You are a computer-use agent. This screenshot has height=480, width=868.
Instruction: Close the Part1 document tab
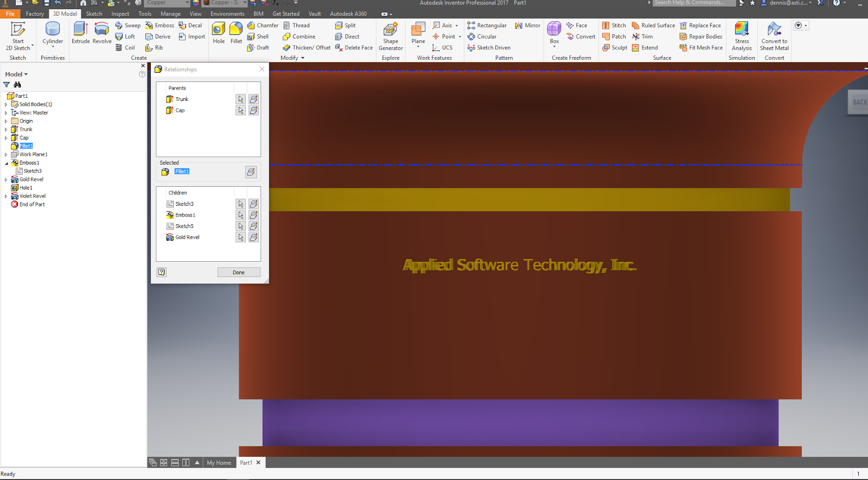click(258, 463)
